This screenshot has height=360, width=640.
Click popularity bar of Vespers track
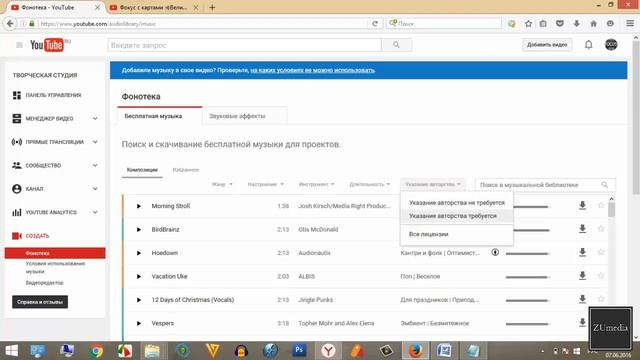[527, 324]
